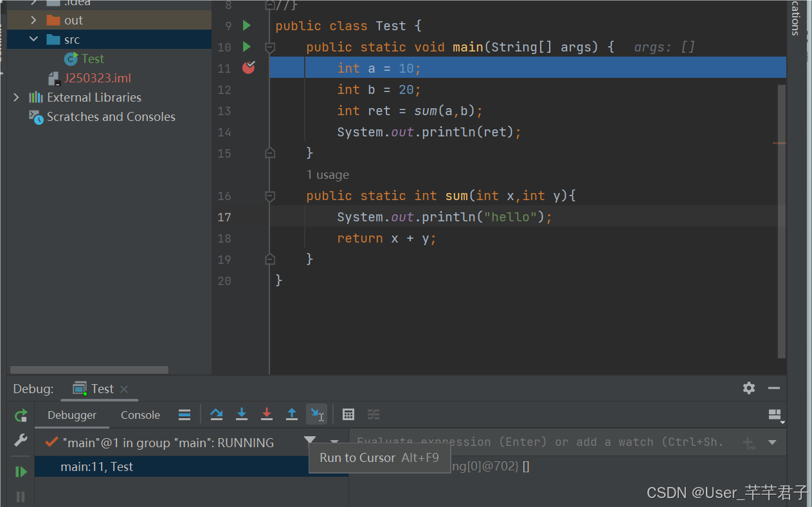The width and height of the screenshot is (812, 507).
Task: Switch to the Console tab
Action: [140, 415]
